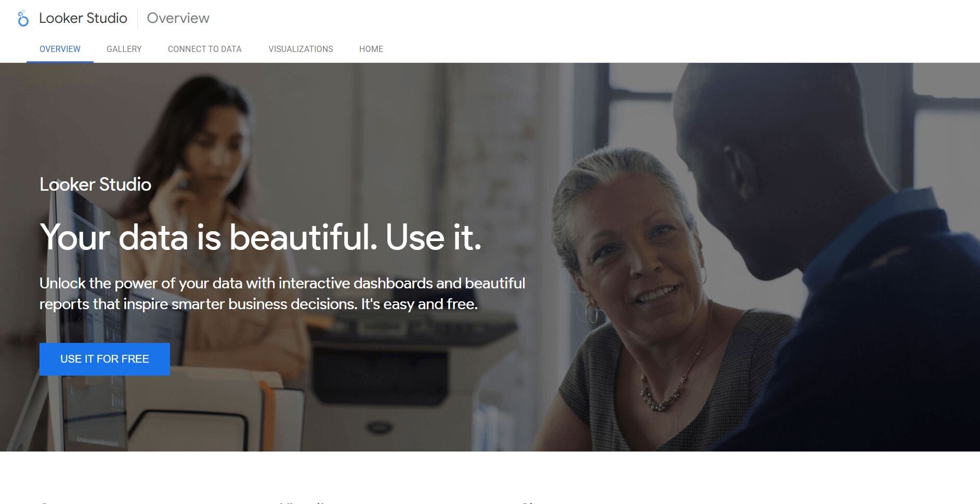Click the smiling woman's beaded necklace

[665, 390]
